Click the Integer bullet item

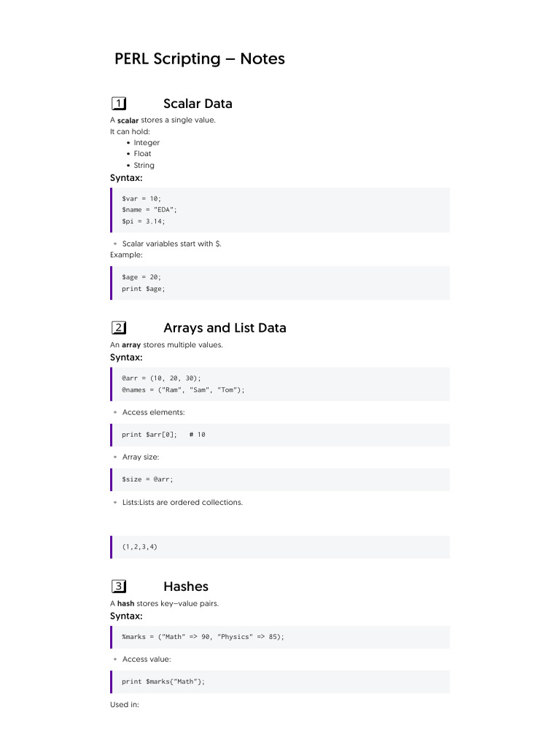tap(146, 142)
